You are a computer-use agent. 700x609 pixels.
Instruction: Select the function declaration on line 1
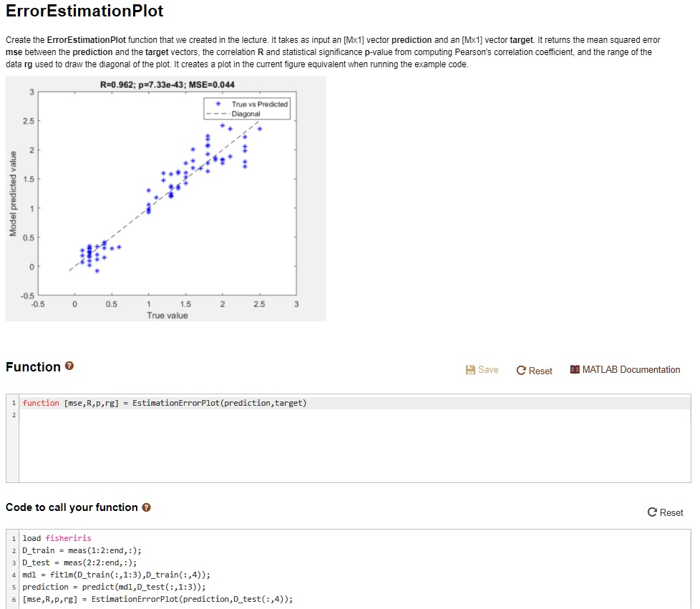click(x=165, y=402)
